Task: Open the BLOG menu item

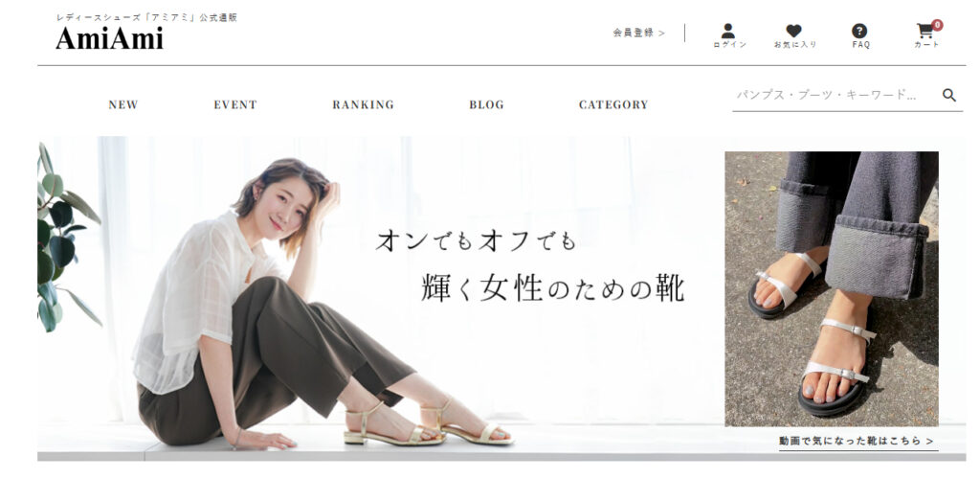Action: coord(486,105)
